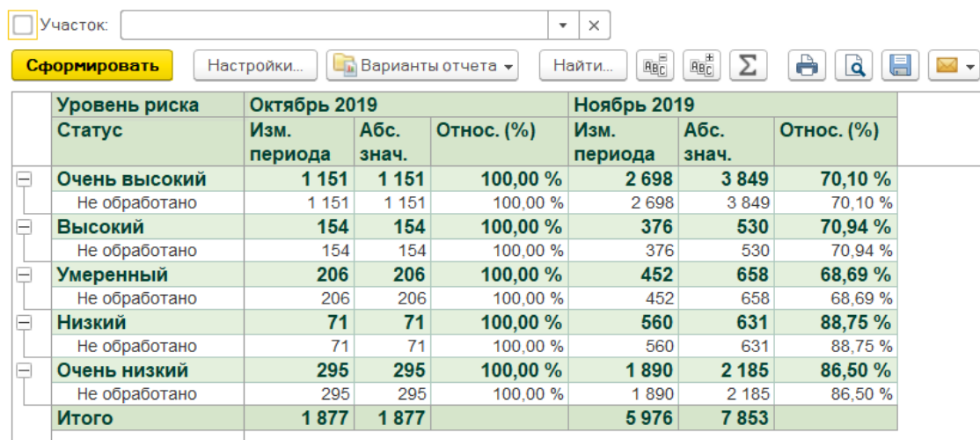Open print preview magnifier icon
Viewport: 980px width, 440px height.
click(x=853, y=66)
